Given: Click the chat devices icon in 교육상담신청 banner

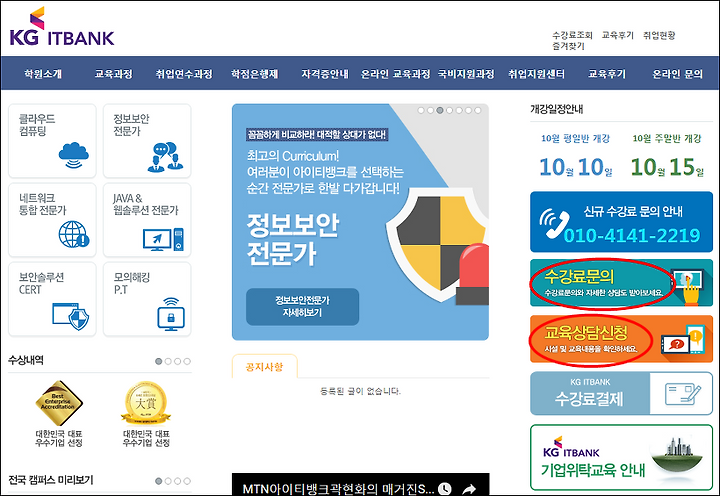Looking at the screenshot, I should coord(681,339).
